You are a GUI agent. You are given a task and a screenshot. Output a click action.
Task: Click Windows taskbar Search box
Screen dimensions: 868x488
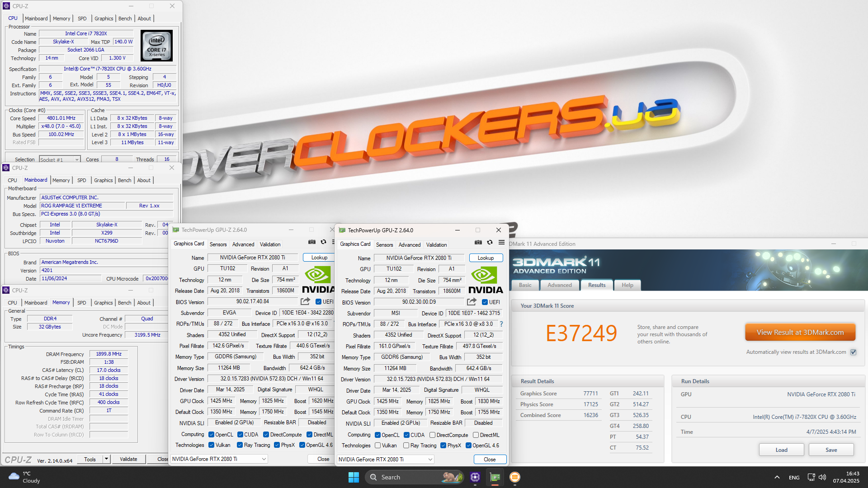pos(415,477)
